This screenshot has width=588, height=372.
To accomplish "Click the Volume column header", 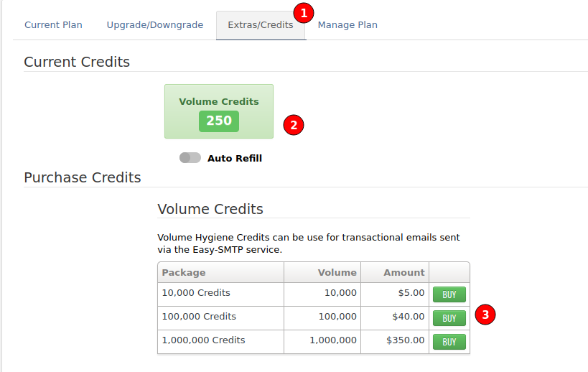I will pyautogui.click(x=337, y=273).
